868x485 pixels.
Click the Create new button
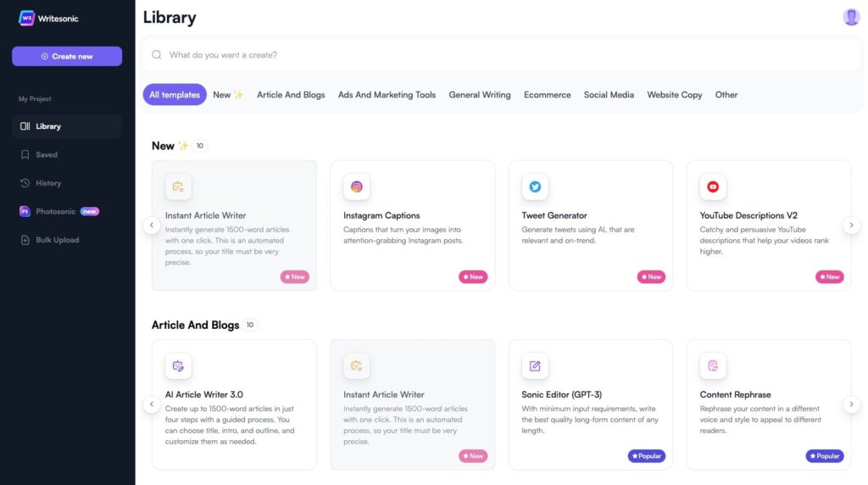tap(67, 57)
